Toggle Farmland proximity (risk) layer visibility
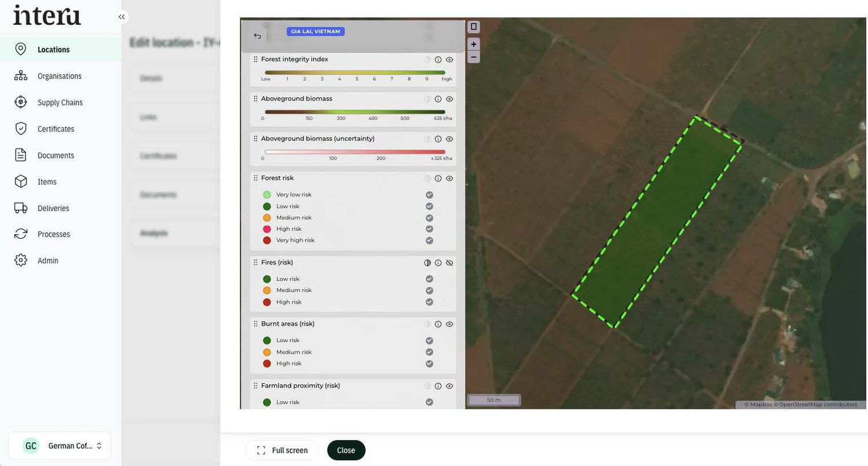The height and width of the screenshot is (466, 868). [x=450, y=386]
